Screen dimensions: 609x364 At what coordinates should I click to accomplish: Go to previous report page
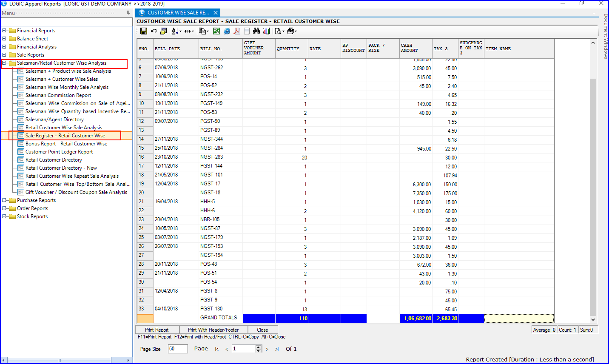(227, 349)
